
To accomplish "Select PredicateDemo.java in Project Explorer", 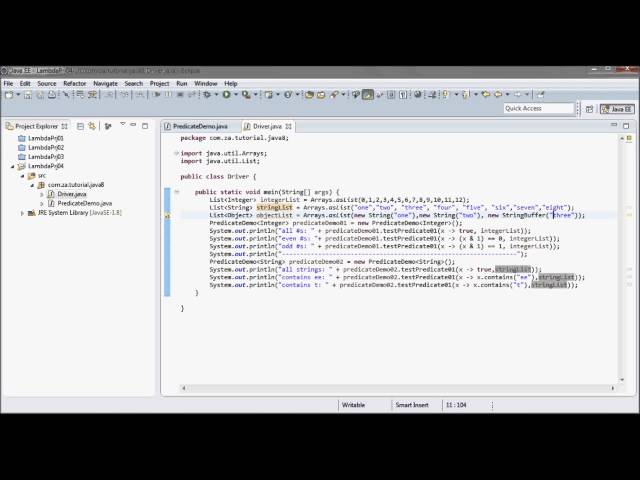I will click(x=84, y=203).
